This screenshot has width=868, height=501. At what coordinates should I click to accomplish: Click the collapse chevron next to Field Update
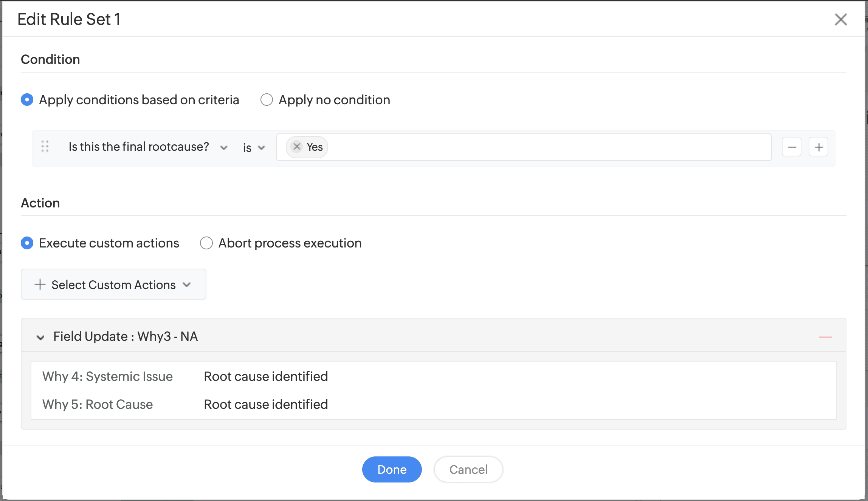[x=40, y=337]
